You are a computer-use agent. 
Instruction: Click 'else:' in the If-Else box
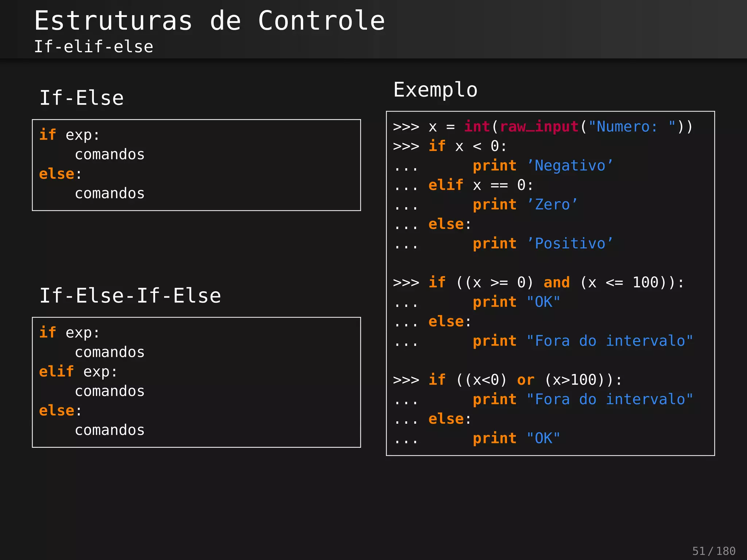click(60, 174)
